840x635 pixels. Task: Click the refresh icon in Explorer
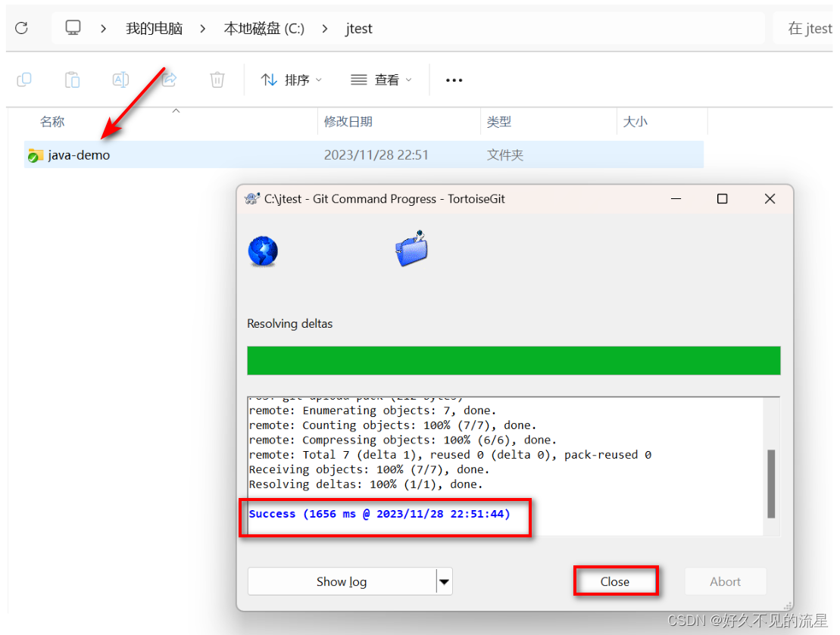(21, 28)
